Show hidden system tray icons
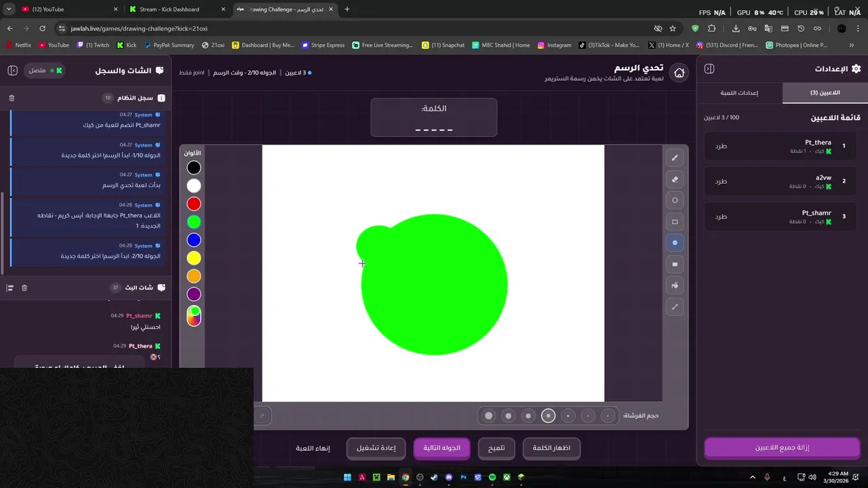Viewport: 868px width, 488px height. pos(752,477)
